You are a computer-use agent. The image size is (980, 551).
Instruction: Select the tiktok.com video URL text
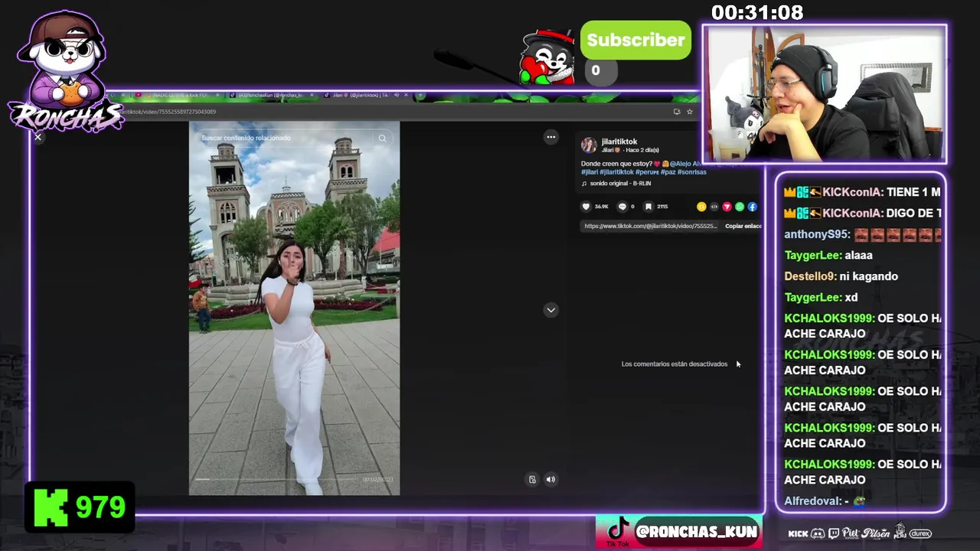coord(651,227)
